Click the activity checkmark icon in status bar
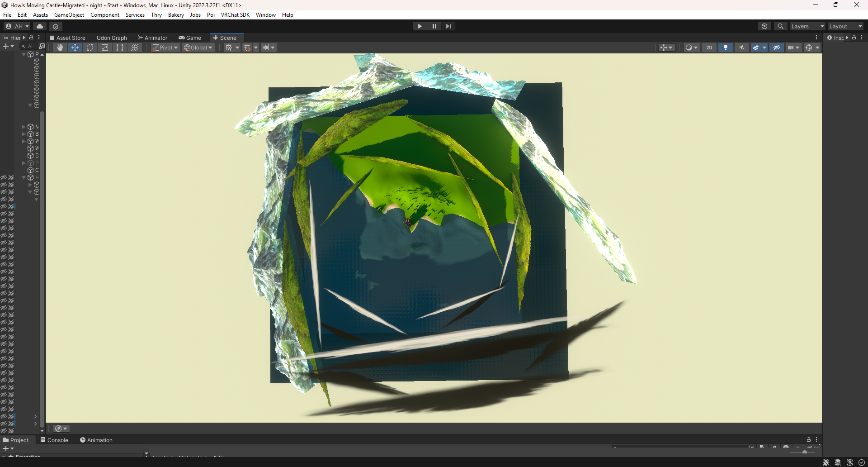 click(862, 462)
